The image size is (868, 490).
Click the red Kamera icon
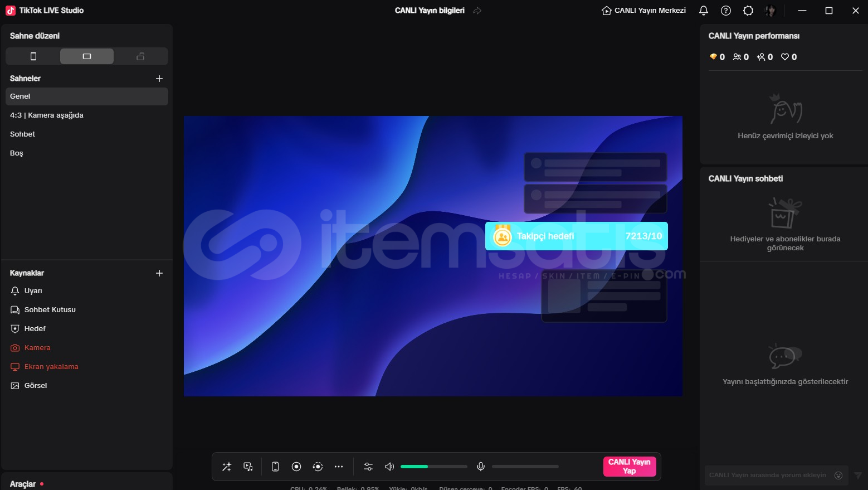(15, 348)
